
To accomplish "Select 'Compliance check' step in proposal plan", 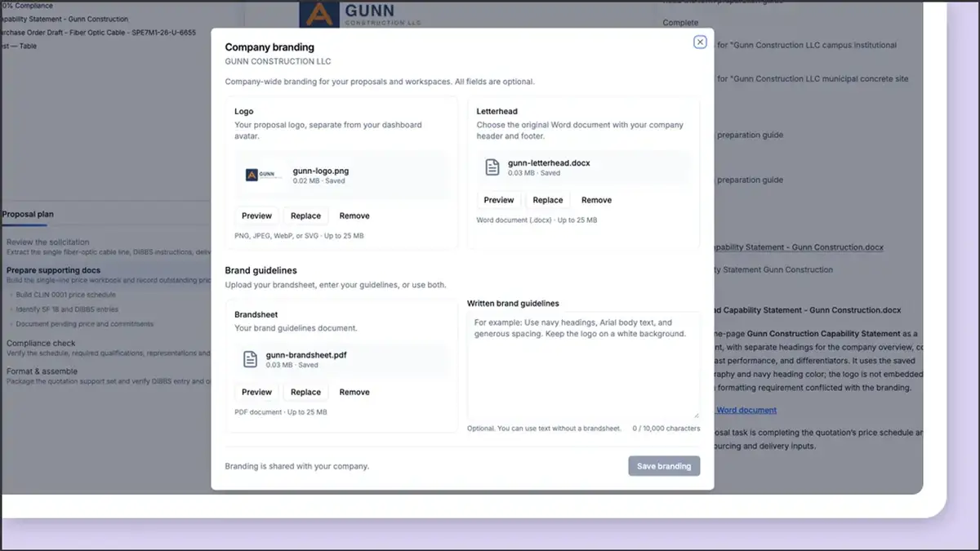I will 41,344.
